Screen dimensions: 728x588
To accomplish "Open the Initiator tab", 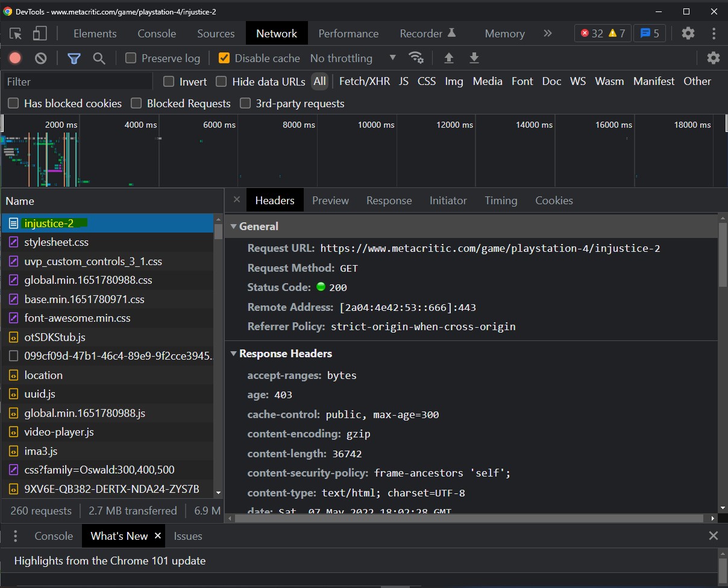I will [448, 201].
